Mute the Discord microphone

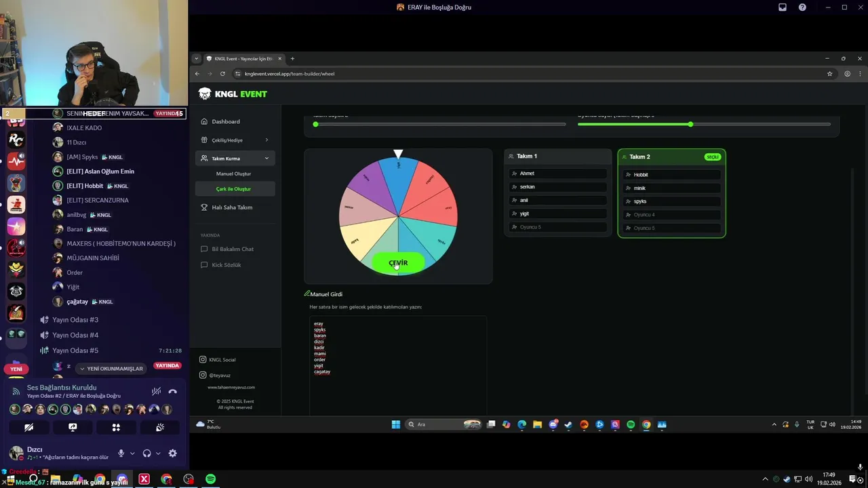click(x=121, y=453)
